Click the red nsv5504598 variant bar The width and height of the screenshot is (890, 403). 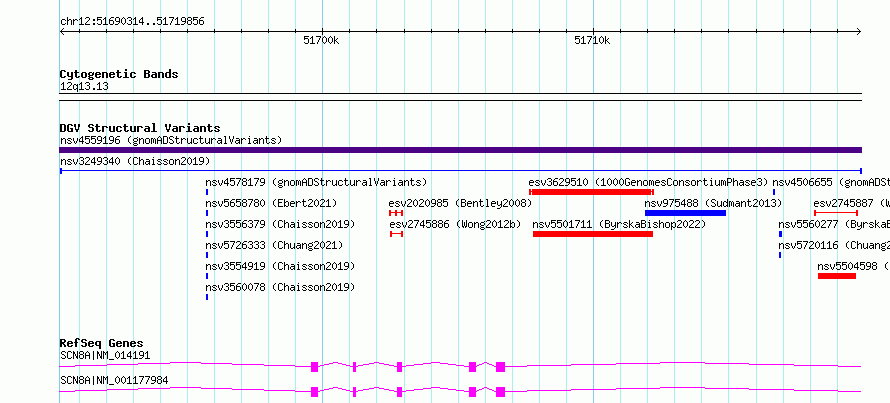pos(837,276)
